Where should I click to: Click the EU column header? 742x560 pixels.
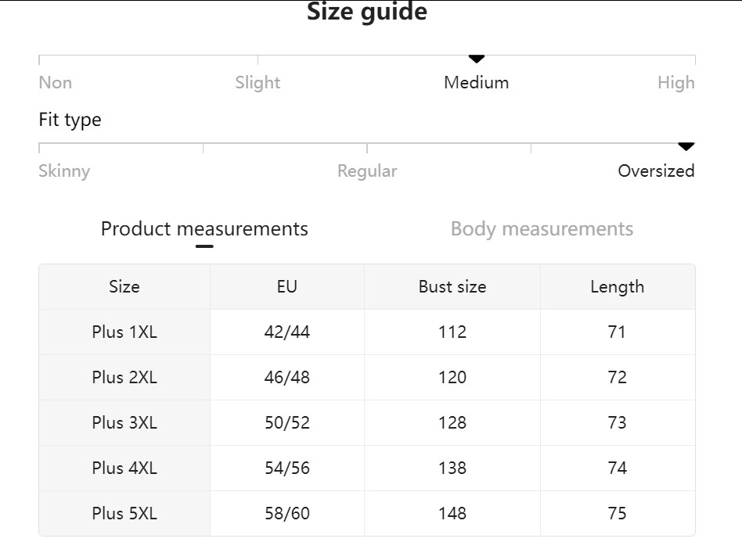click(287, 286)
